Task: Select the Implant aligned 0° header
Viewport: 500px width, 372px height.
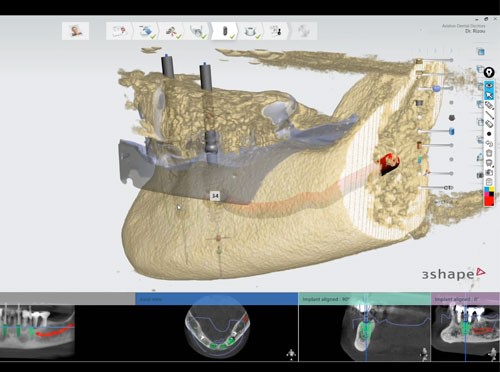Action: point(465,299)
